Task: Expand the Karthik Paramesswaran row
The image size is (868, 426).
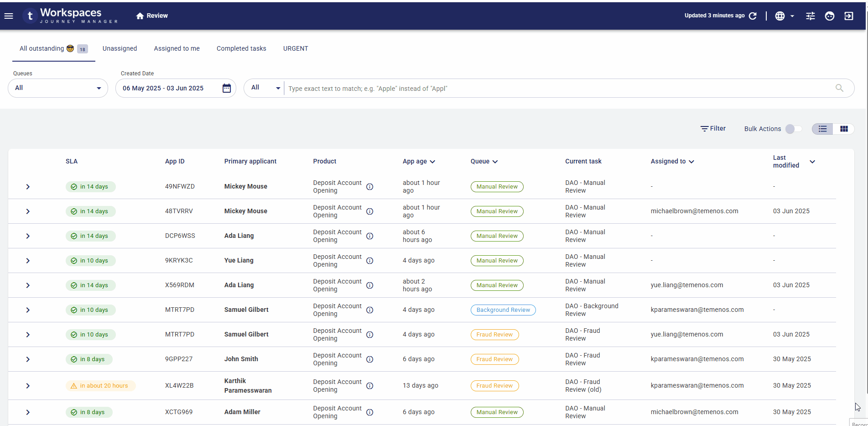Action: point(28,386)
